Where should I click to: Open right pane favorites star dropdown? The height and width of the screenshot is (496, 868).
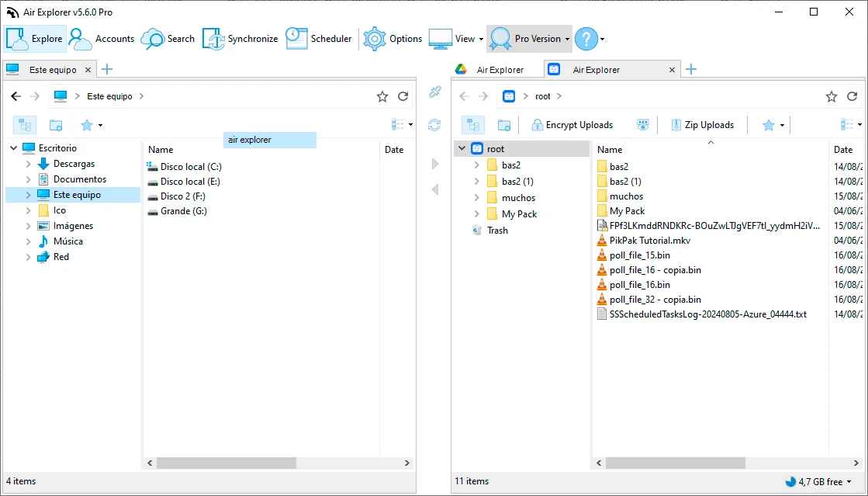click(774, 125)
